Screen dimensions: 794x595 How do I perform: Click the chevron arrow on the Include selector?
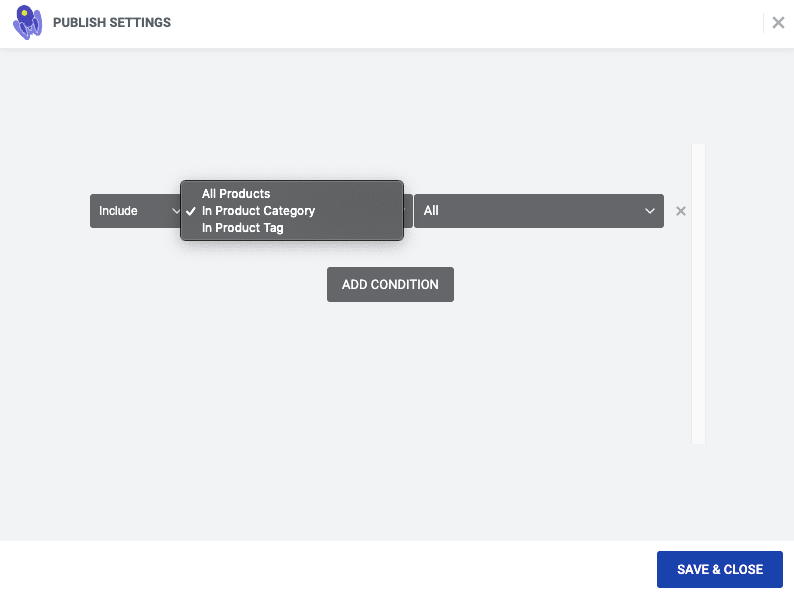click(x=176, y=211)
